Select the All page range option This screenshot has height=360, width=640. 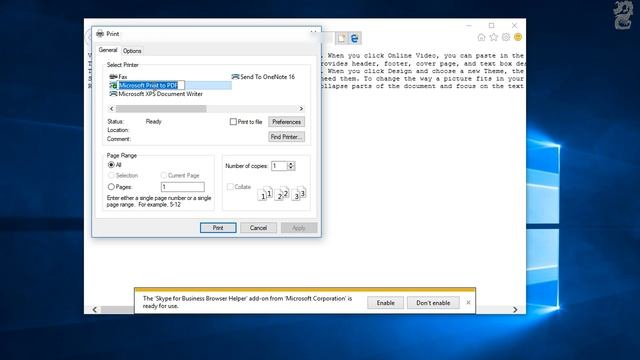(111, 164)
